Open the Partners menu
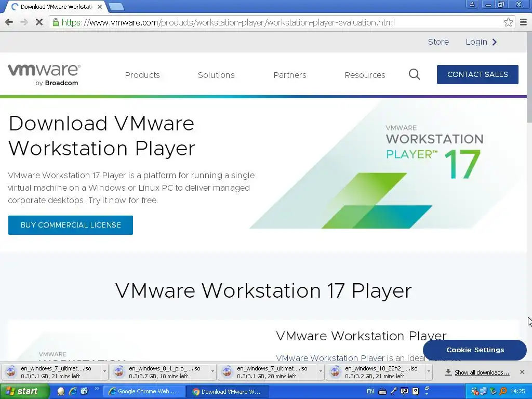 pos(290,75)
